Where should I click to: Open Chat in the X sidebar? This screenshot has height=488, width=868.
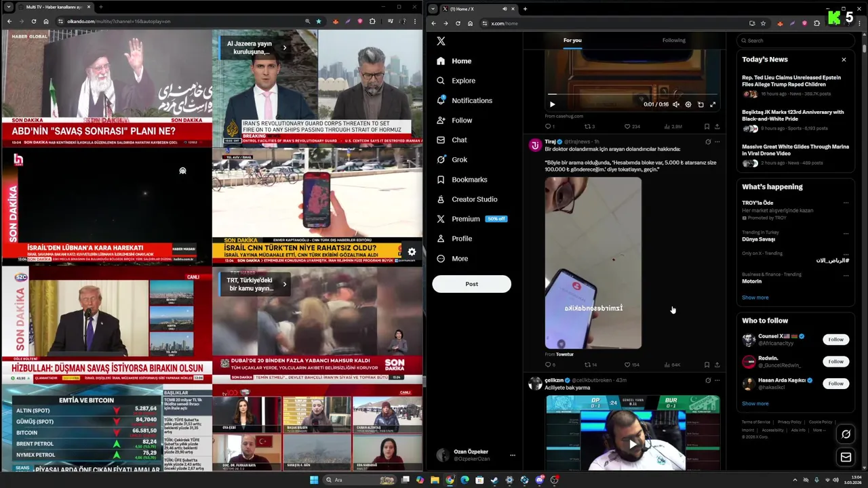point(452,140)
